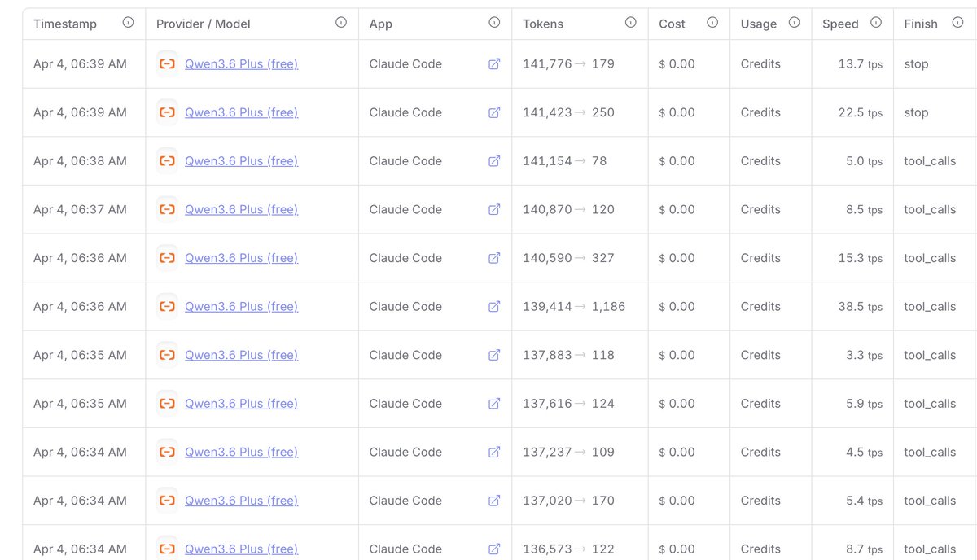The width and height of the screenshot is (977, 560).
Task: Open Qwen3.6 Plus (free) link in 5.4 tps row
Action: pos(241,501)
